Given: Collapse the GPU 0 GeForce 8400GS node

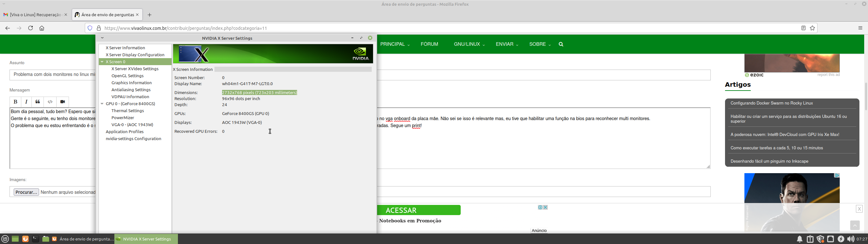Looking at the screenshot, I should click(102, 104).
